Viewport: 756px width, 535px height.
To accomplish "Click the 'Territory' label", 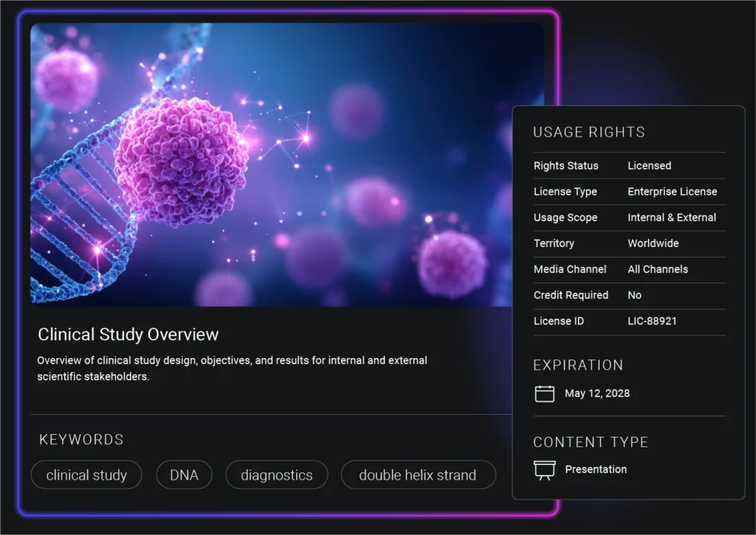I will [x=554, y=244].
